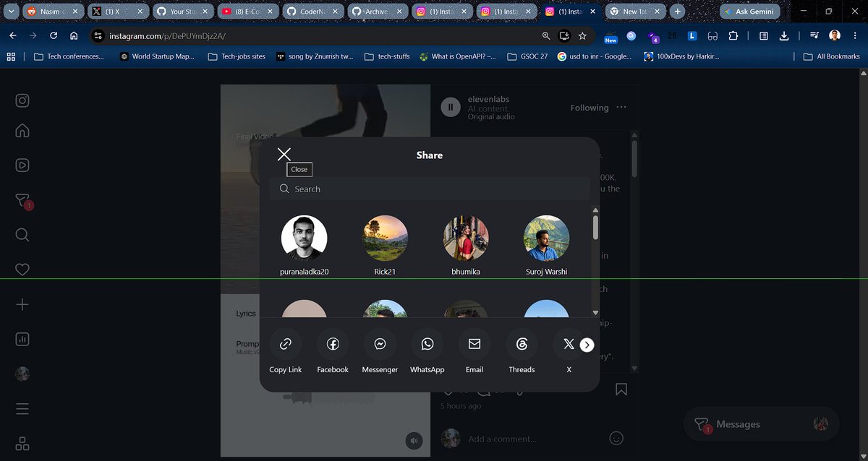This screenshot has height=461, width=868.
Task: Open Instagram home logo in sidebar
Action: pyautogui.click(x=22, y=100)
